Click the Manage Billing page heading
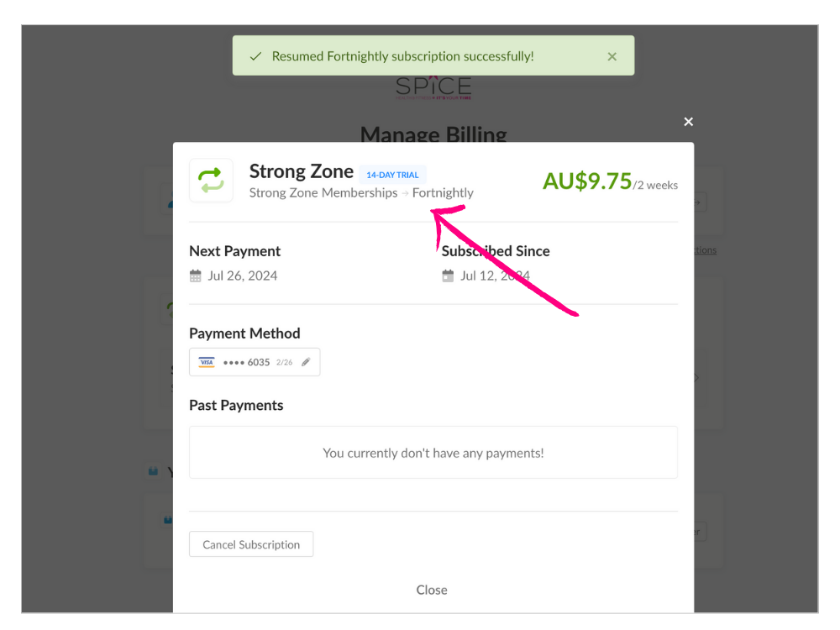This screenshot has width=840, height=630. [x=433, y=133]
